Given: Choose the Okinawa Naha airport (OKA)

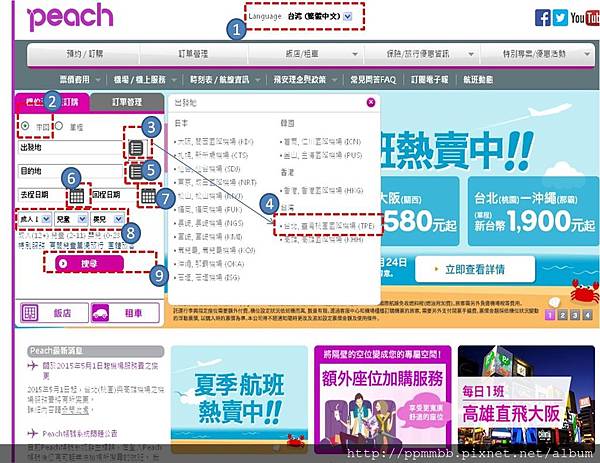Looking at the screenshot, I should [x=209, y=264].
